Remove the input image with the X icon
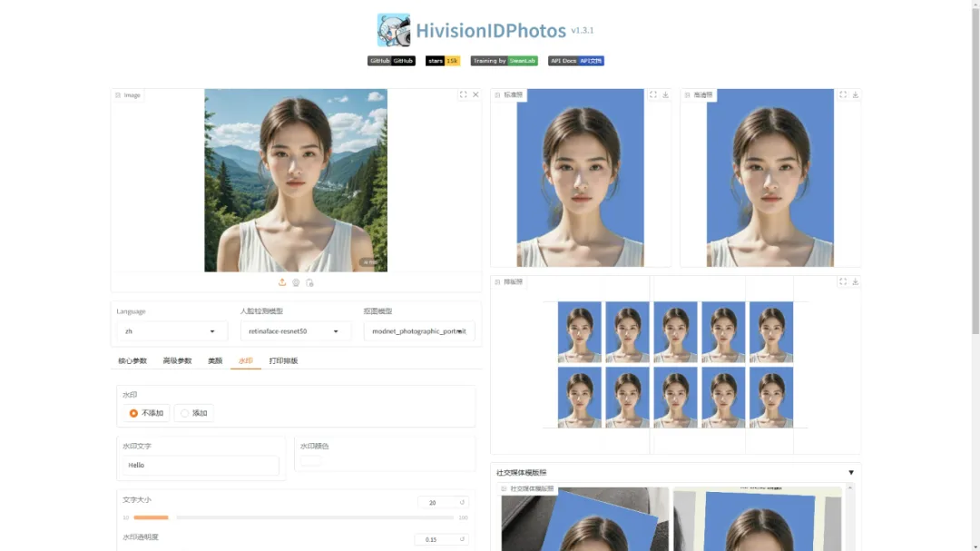Image resolution: width=980 pixels, height=551 pixels. [x=475, y=94]
